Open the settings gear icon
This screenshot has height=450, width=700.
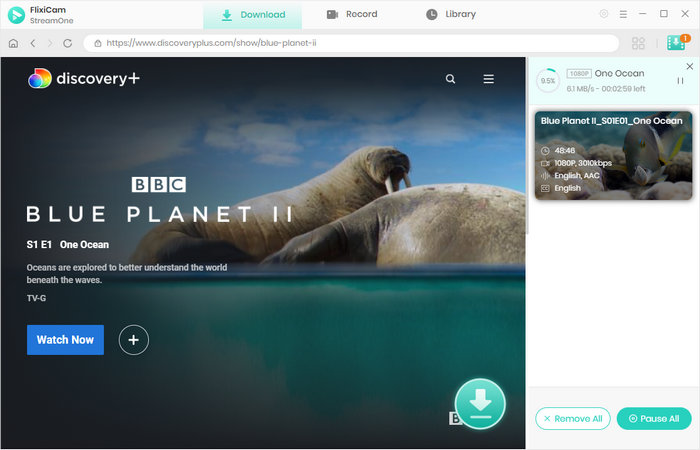click(604, 14)
